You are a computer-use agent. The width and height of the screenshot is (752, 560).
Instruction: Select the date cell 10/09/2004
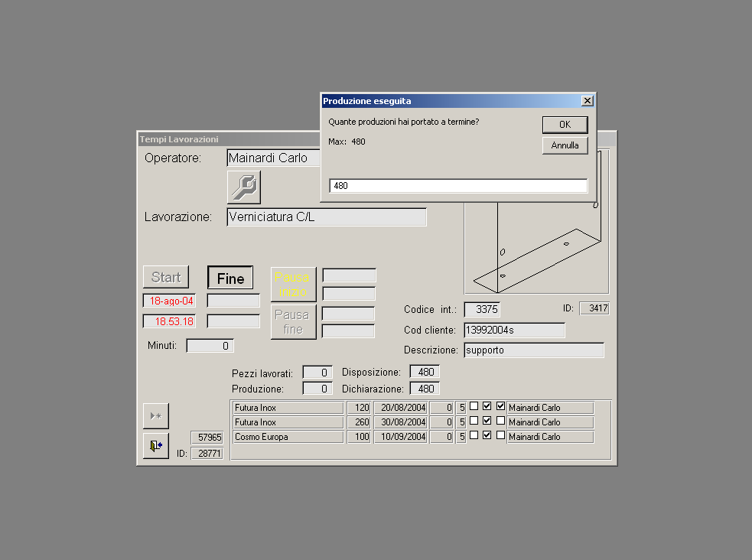(401, 437)
